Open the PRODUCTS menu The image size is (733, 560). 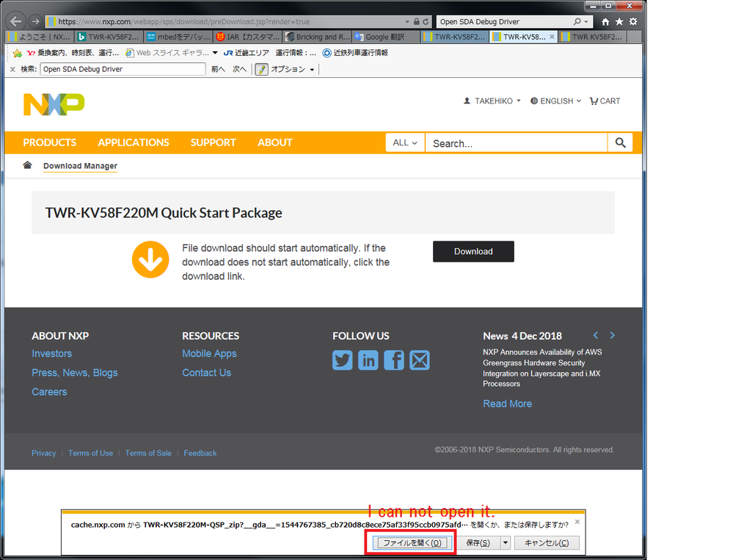click(50, 142)
